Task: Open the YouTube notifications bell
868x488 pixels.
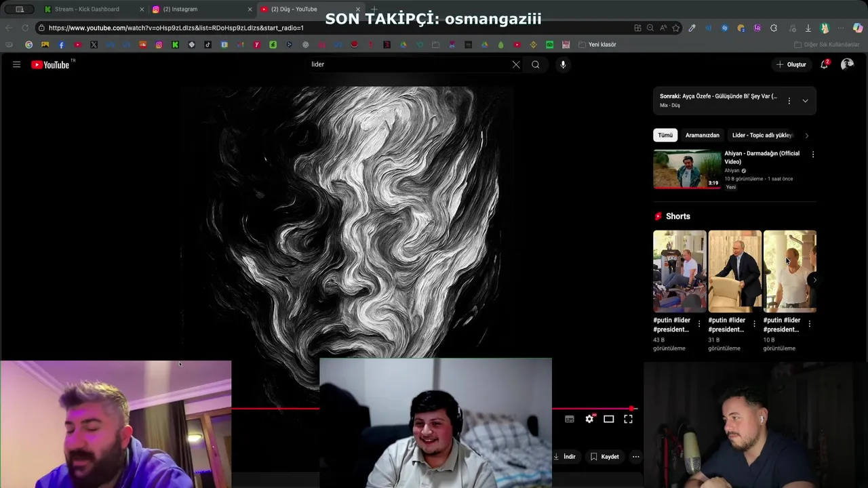Action: tap(825, 64)
